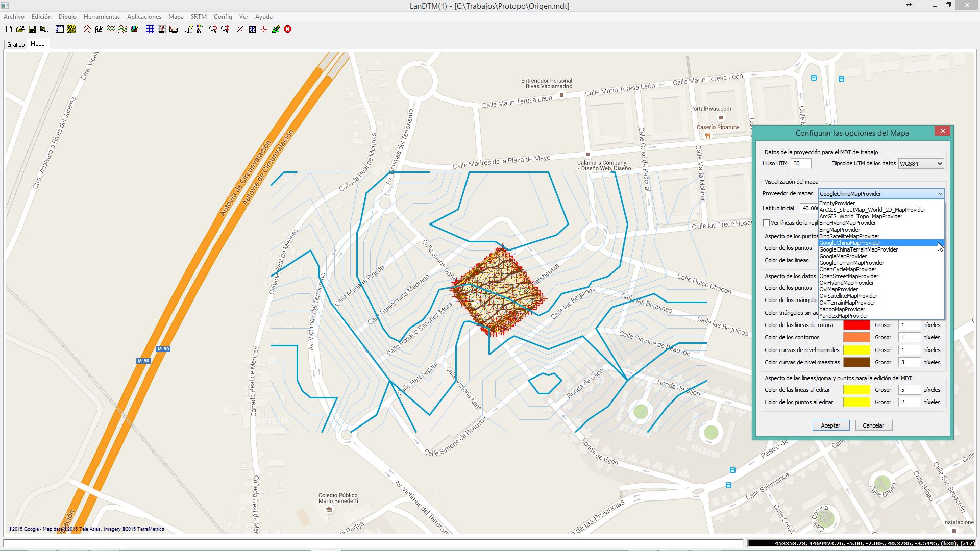Click the yellow 'líneas al editar' color swatch
The image size is (980, 551).
(x=856, y=390)
